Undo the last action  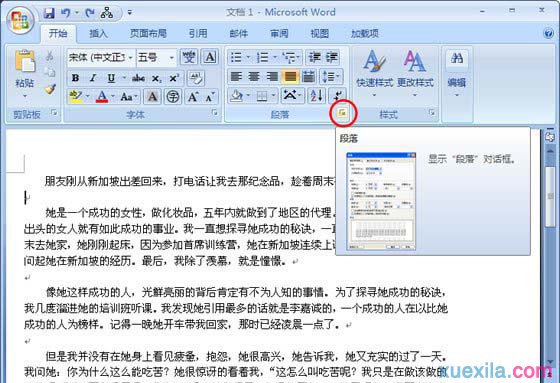click(65, 13)
